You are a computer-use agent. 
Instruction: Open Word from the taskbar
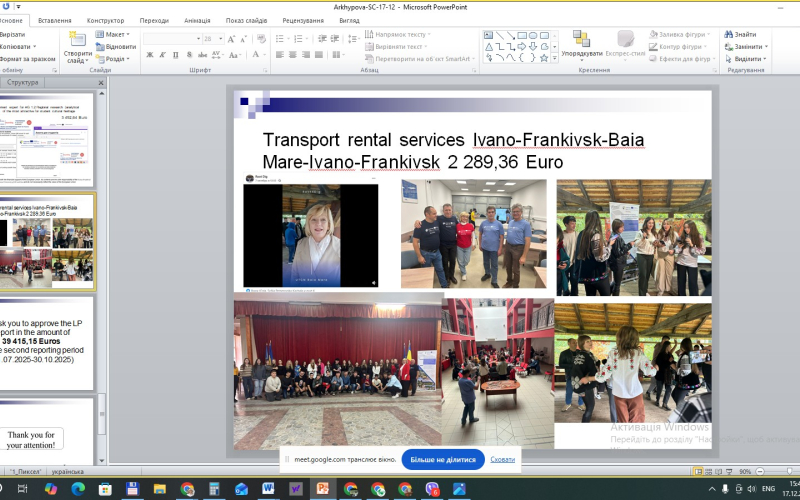(x=268, y=489)
